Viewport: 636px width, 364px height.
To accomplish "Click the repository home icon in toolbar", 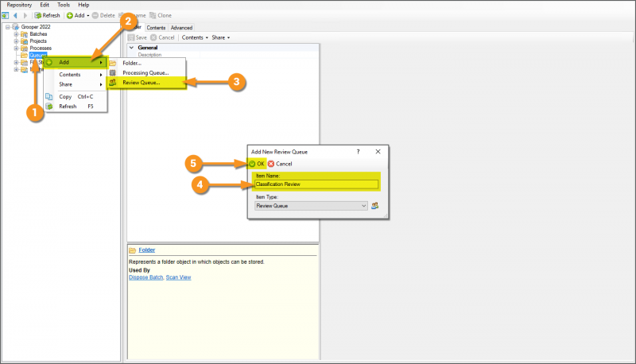I will click(6, 15).
